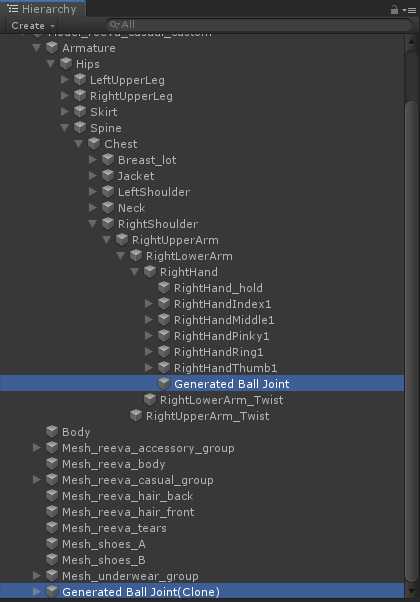Collapse the Spine node

[64, 127]
